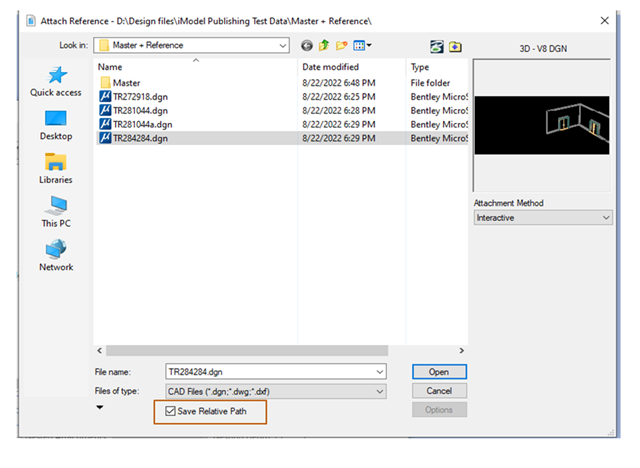The height and width of the screenshot is (468, 640).
Task: Sort by the Date modified column header
Action: (331, 67)
